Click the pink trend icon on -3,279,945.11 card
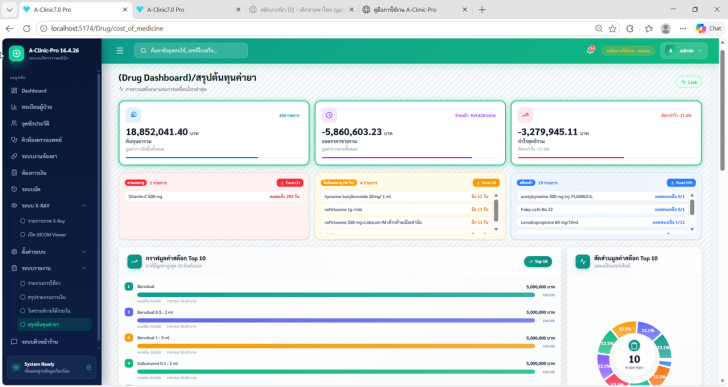Screen dimensions: 728x387 [x=525, y=115]
